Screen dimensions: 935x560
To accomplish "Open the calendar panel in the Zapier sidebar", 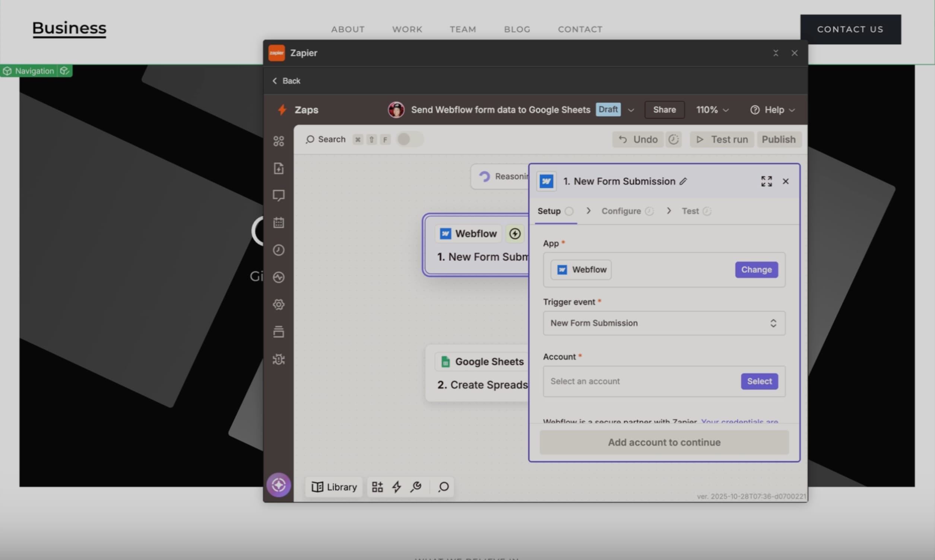I will [279, 222].
